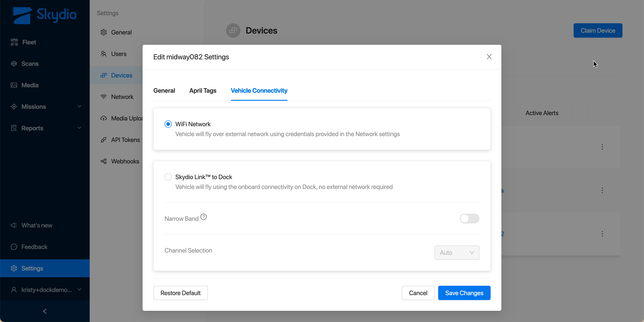Click the Users people icon
Screen dimensions: 644x322
pyautogui.click(x=104, y=54)
